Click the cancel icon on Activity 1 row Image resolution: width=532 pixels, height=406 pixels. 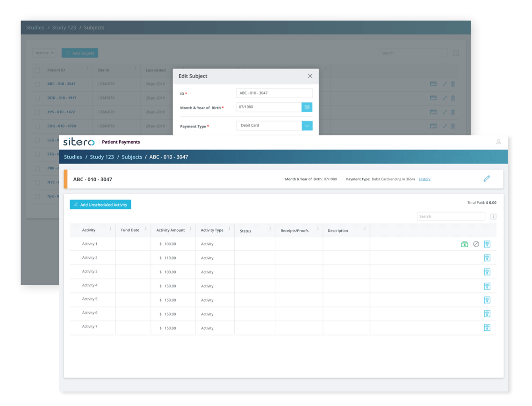tap(476, 244)
